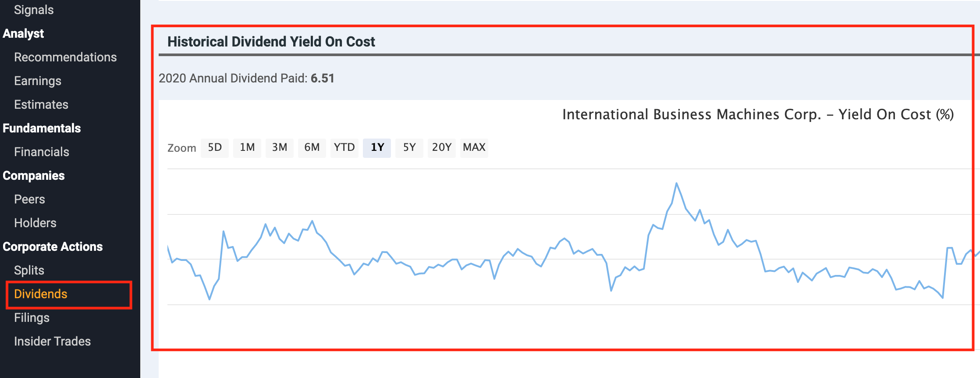The height and width of the screenshot is (378, 980).
Task: Click the chart title Yield On Cost (%)
Action: [758, 114]
